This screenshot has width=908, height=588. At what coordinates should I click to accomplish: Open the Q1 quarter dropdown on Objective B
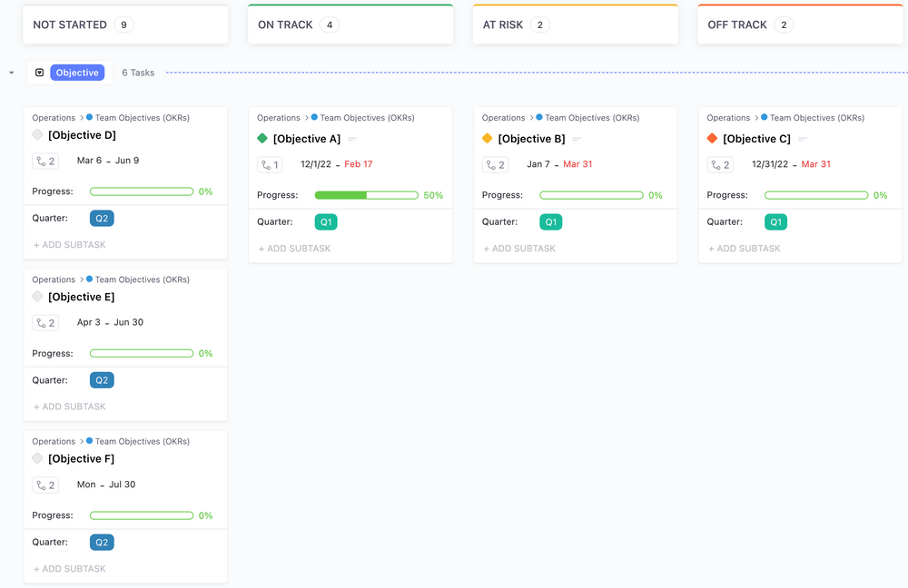550,222
